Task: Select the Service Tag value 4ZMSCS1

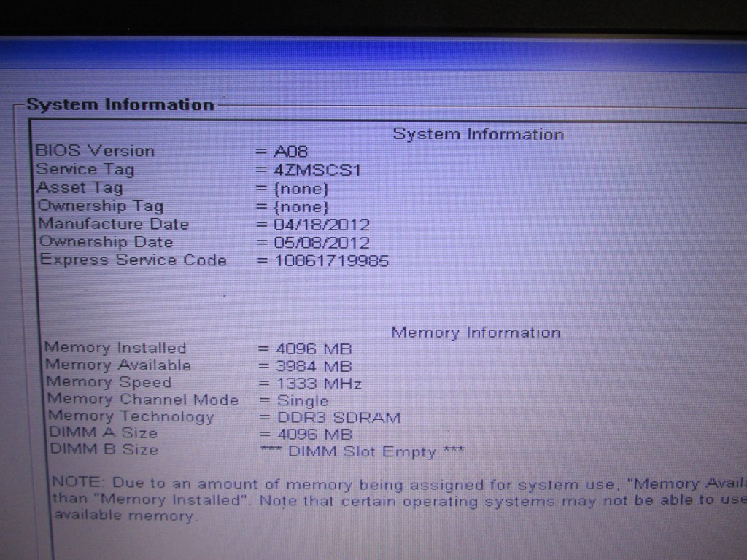Action: tap(317, 170)
